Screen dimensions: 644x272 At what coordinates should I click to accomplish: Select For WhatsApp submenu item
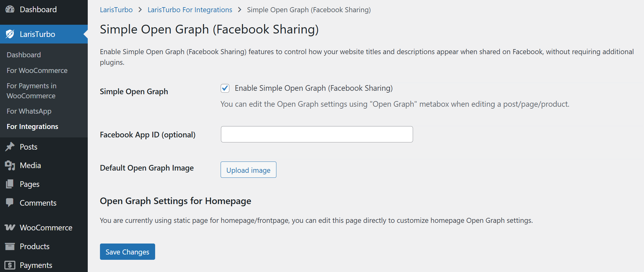tap(29, 111)
